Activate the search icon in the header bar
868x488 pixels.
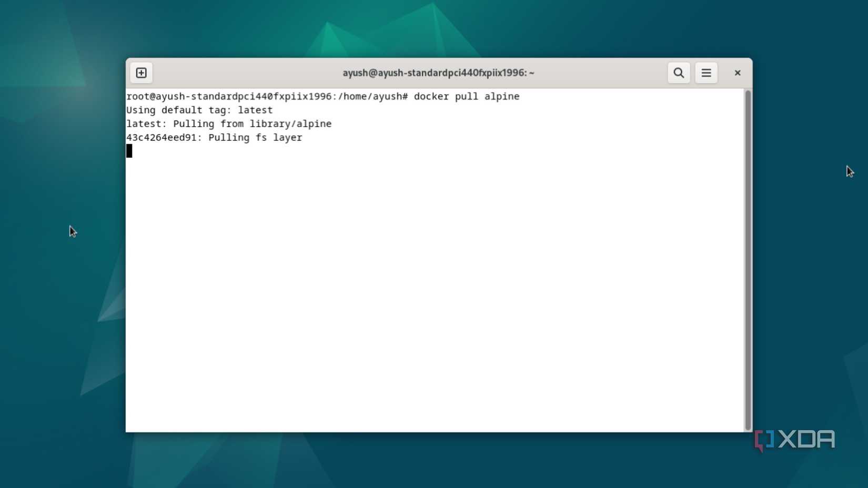pyautogui.click(x=678, y=73)
